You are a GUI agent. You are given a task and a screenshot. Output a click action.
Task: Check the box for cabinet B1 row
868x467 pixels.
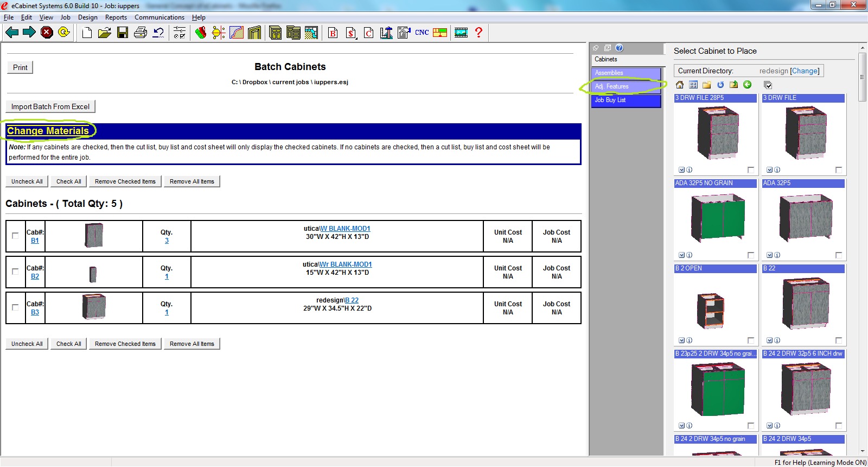coord(15,236)
